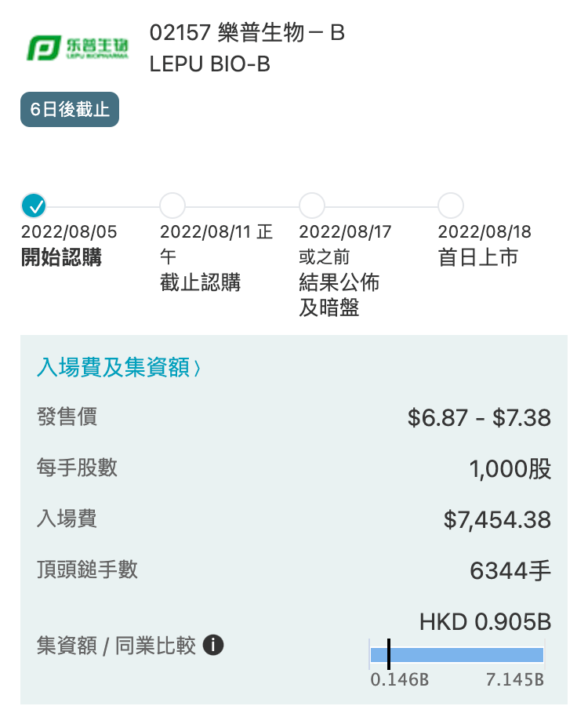This screenshot has height=706, width=588.
Task: Select the 截止認購 timeline step circle
Action: pos(172,206)
